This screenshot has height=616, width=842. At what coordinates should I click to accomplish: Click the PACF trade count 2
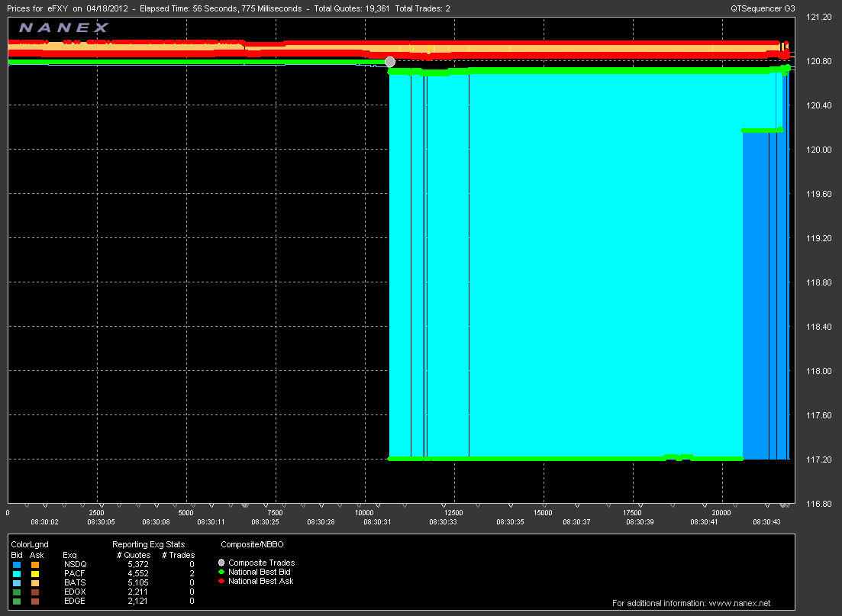(x=192, y=573)
